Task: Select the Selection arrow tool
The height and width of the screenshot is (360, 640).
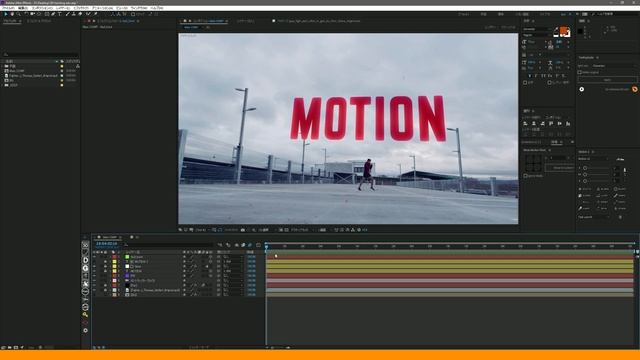Action: click(x=6, y=14)
